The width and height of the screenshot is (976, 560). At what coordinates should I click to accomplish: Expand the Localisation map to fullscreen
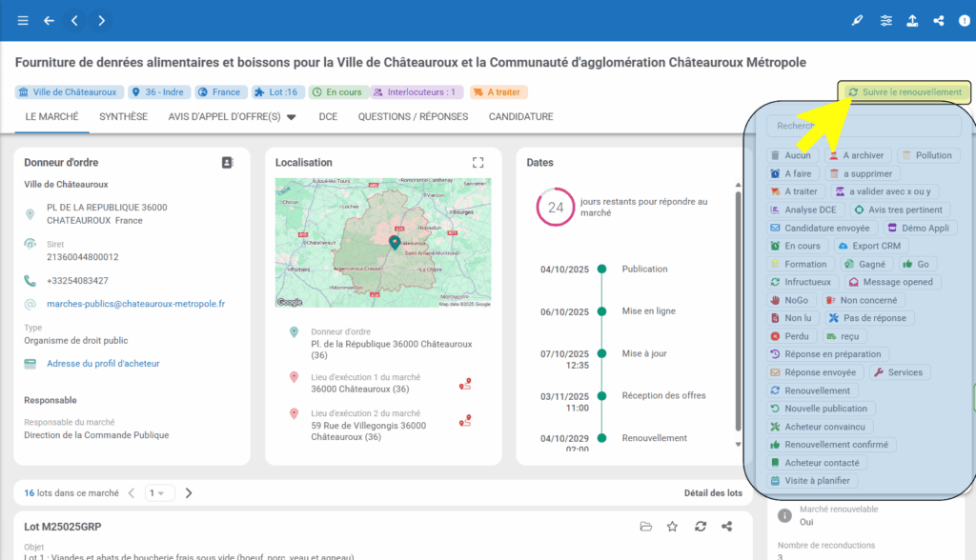point(478,163)
